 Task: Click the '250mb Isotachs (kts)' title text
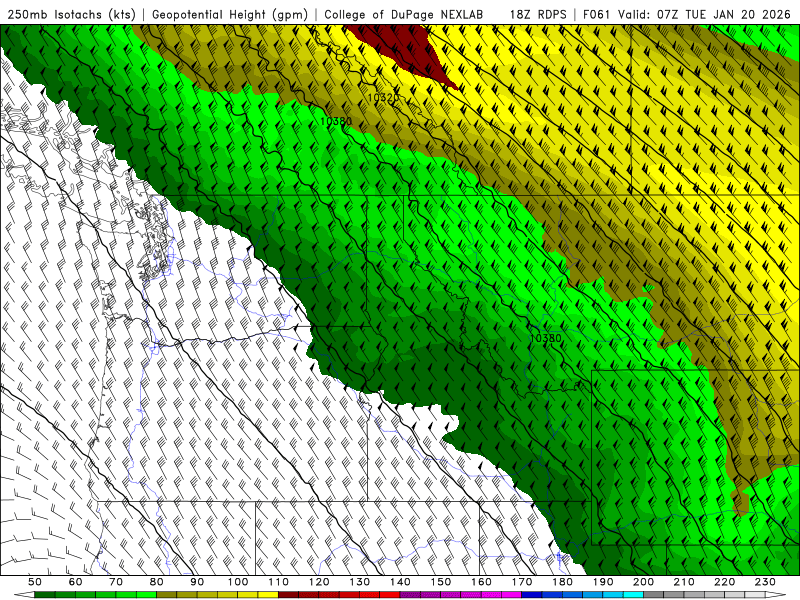pos(71,15)
